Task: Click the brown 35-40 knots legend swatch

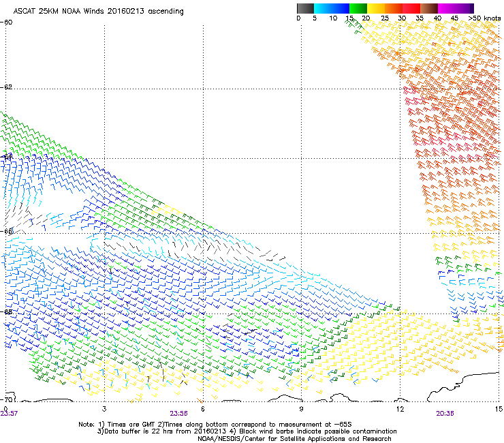Action: point(429,8)
